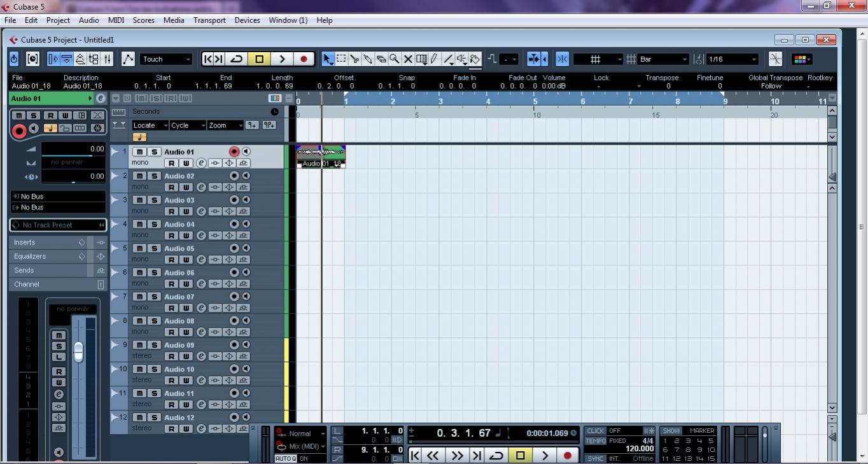Click the toolbar Record button
Image resolution: width=868 pixels, height=464 pixels.
click(x=304, y=59)
